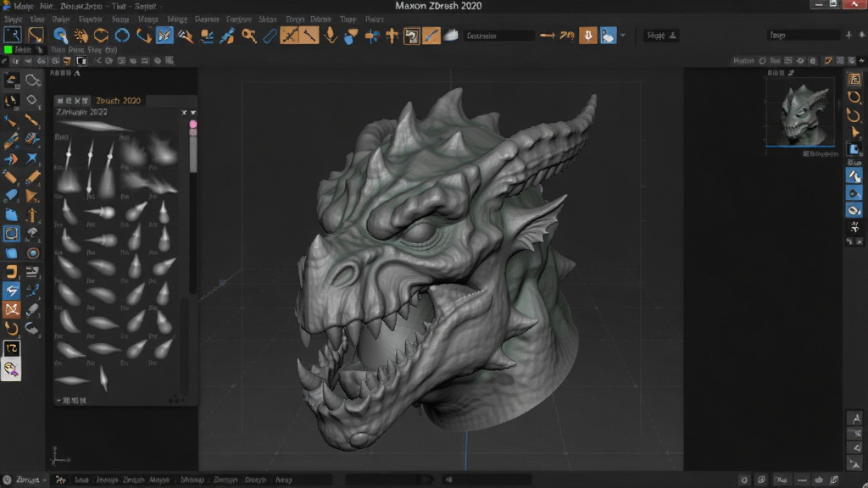Click the orange bracket-shaped tool in left toolbar
868x488 pixels.
[12, 272]
